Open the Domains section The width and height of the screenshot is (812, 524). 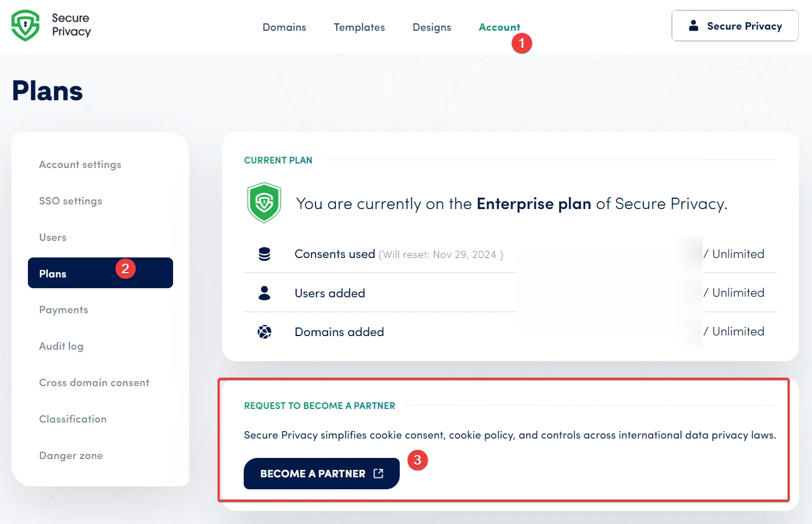pos(284,27)
